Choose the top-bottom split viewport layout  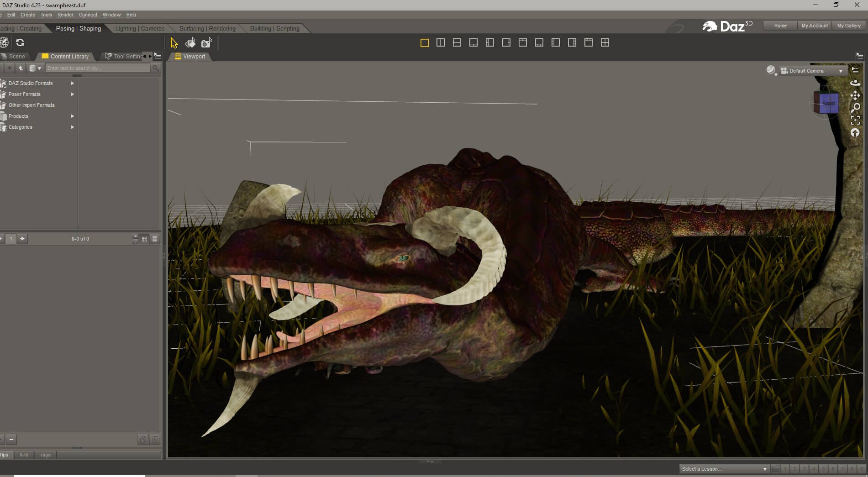point(457,42)
